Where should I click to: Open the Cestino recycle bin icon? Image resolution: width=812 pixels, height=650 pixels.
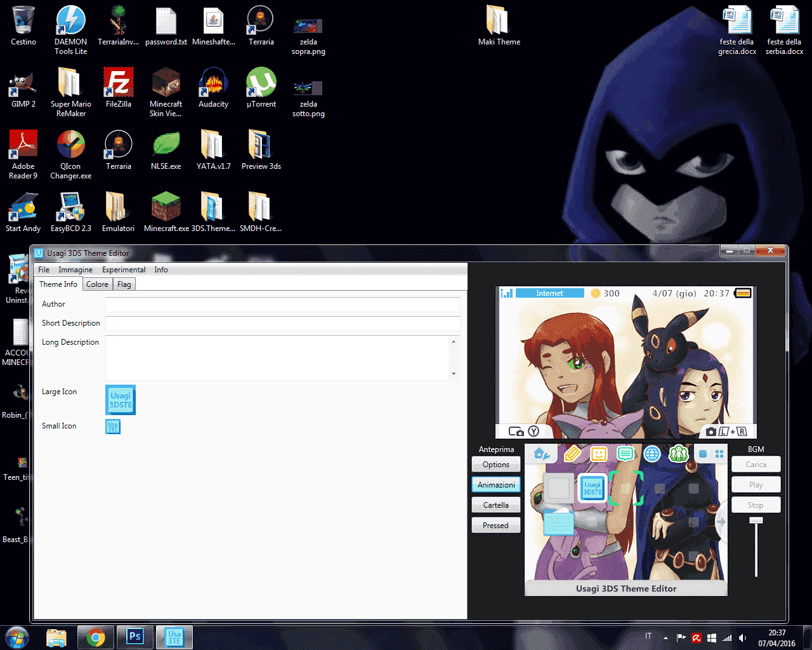23,25
